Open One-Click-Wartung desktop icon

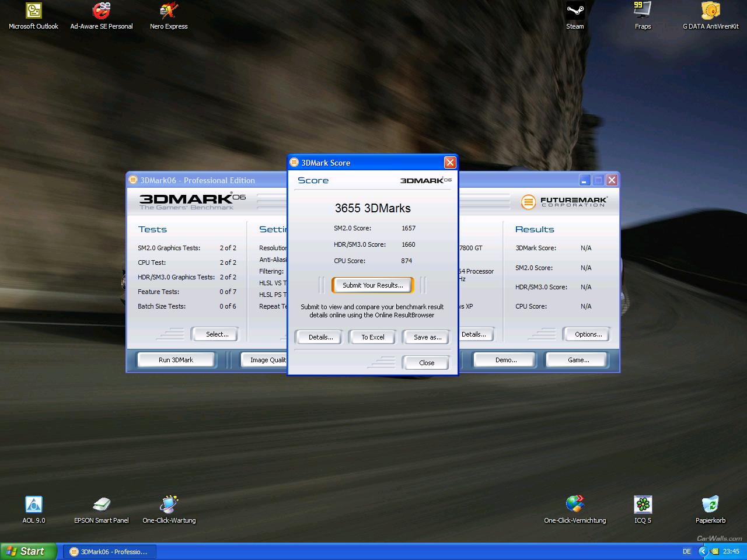click(x=169, y=510)
